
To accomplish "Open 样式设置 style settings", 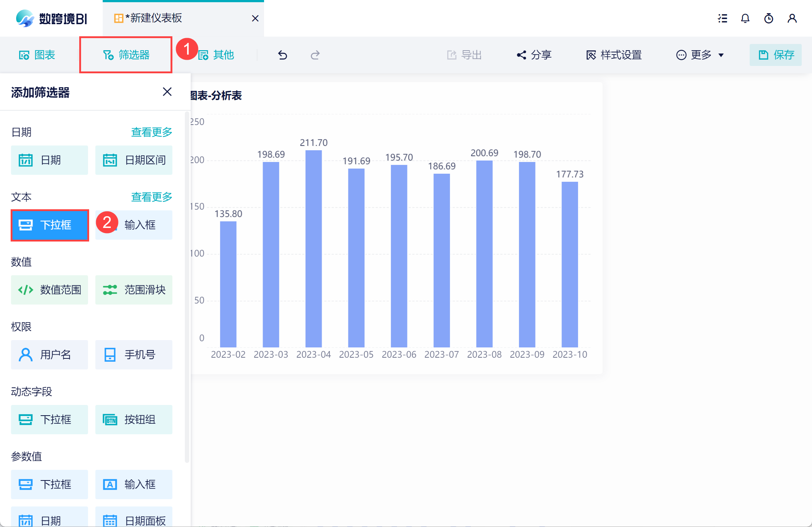I will tap(614, 55).
